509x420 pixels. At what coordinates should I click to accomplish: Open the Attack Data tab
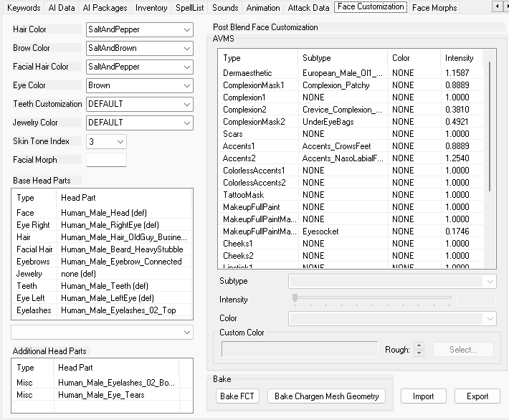(x=308, y=8)
